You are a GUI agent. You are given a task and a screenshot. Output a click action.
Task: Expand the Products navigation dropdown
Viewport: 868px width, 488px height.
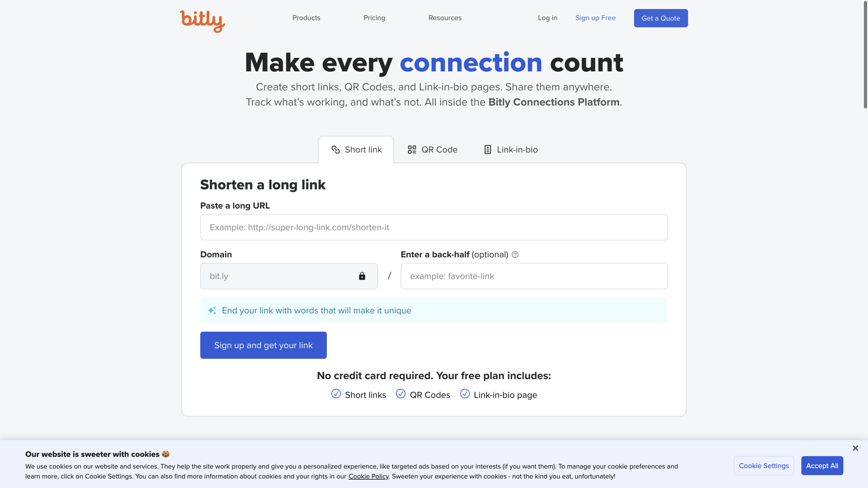coord(306,18)
